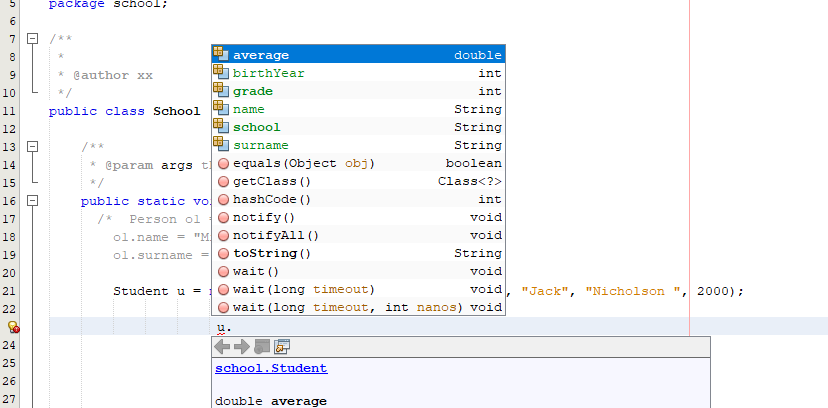Click the field icon beside name
Viewport: 828px width, 408px height.
tap(221, 107)
